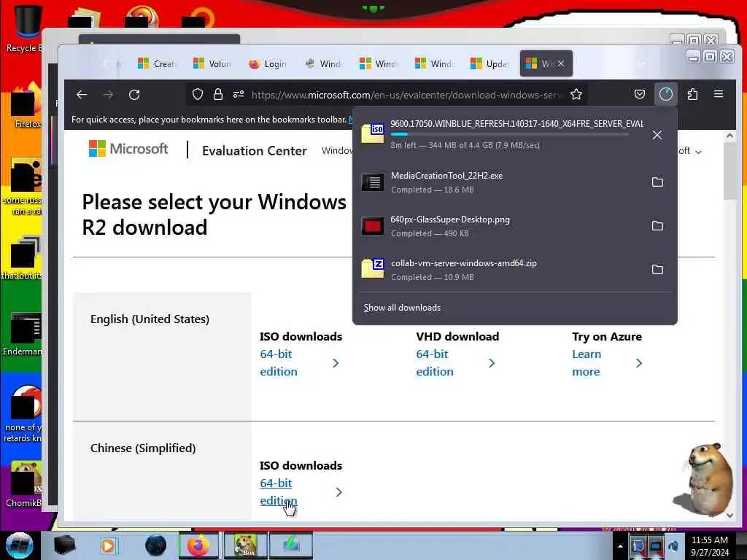Click the Microsoft logo

click(x=128, y=149)
